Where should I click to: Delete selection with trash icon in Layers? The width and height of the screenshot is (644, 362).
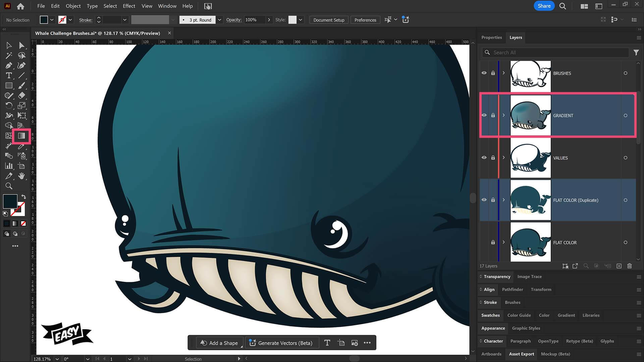pos(630,266)
